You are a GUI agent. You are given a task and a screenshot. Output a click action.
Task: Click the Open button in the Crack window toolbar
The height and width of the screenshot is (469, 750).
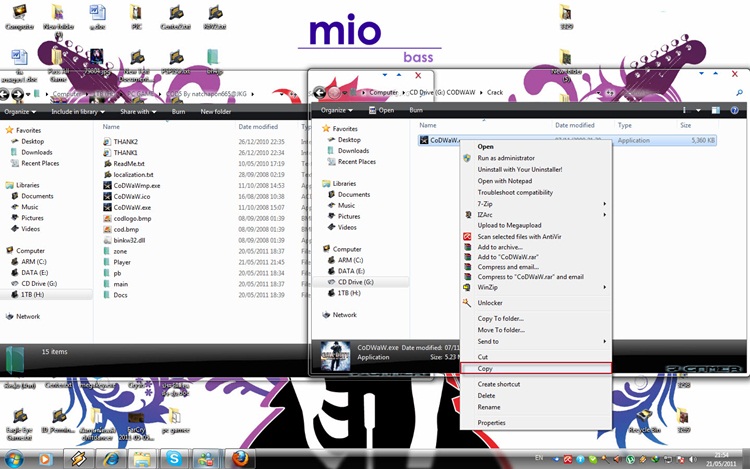[381, 110]
